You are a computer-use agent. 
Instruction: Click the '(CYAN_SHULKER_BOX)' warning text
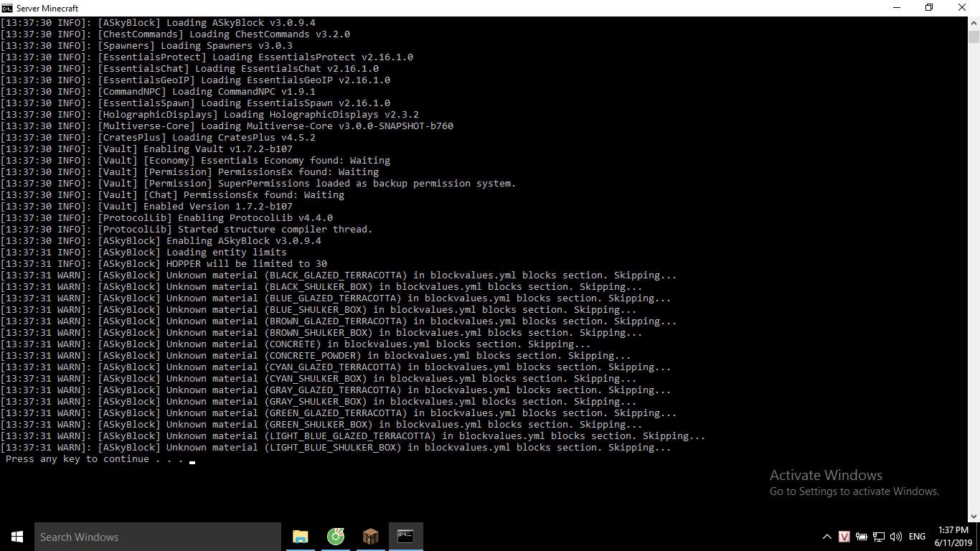pyautogui.click(x=316, y=379)
